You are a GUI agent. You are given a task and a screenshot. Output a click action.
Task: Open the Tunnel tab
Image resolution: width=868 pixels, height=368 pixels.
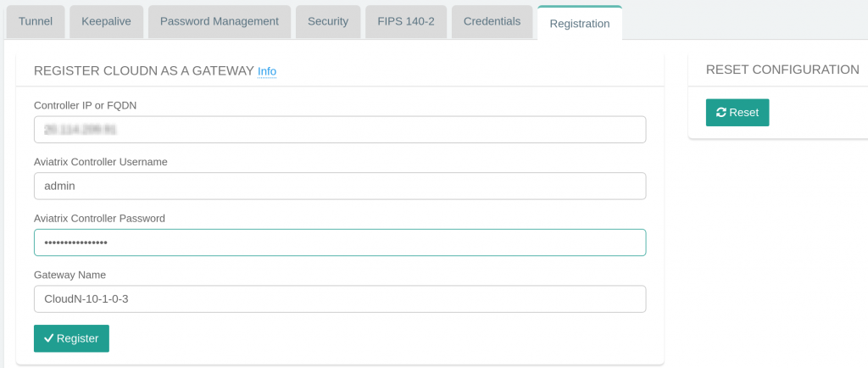[x=36, y=22]
